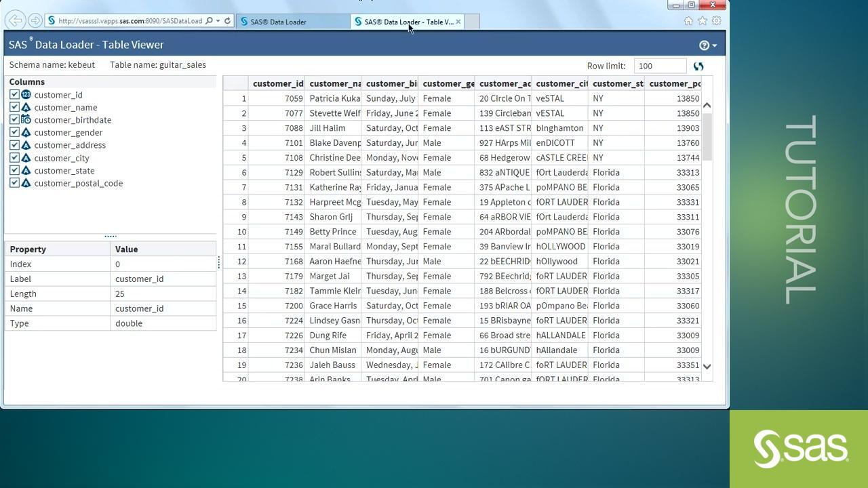Image resolution: width=868 pixels, height=488 pixels.
Task: Uncheck the customer_city column checkbox
Action: [x=14, y=158]
